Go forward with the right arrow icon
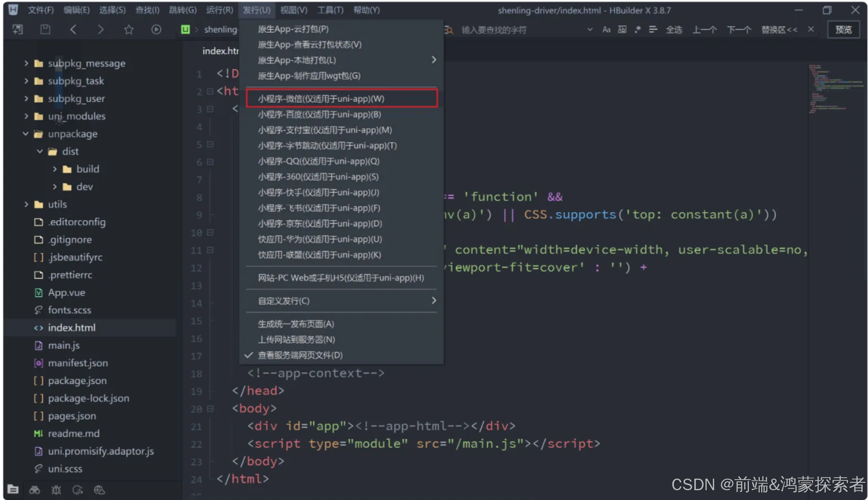This screenshot has width=868, height=500. 100,29
